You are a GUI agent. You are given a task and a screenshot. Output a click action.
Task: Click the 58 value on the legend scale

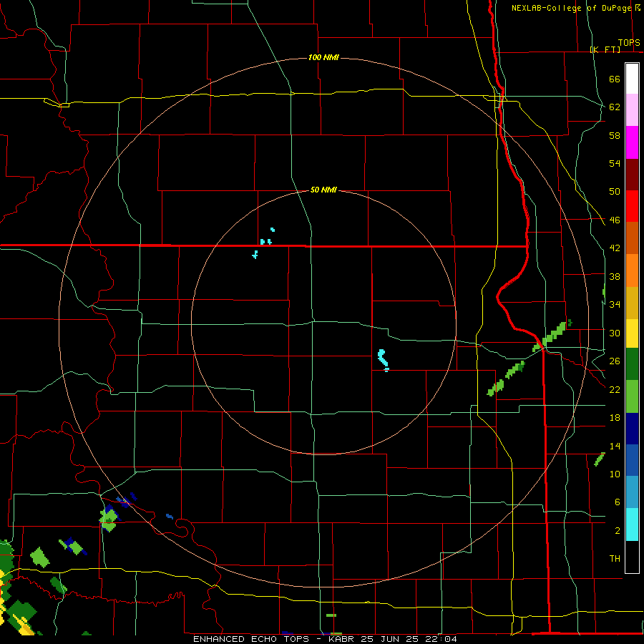[615, 135]
